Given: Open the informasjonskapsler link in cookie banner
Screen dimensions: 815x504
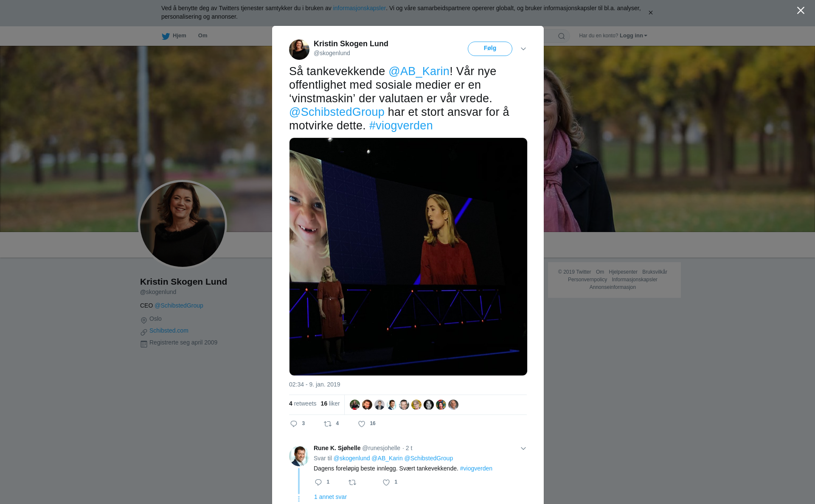Looking at the screenshot, I should [x=359, y=8].
